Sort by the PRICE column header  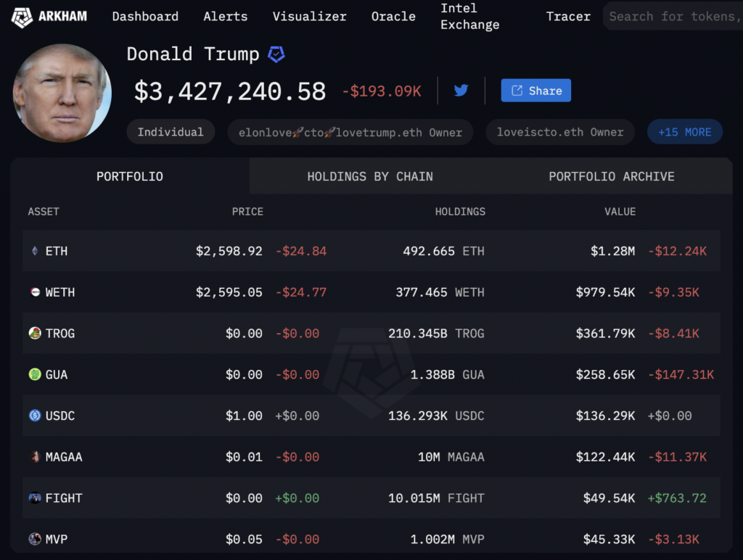tap(247, 212)
